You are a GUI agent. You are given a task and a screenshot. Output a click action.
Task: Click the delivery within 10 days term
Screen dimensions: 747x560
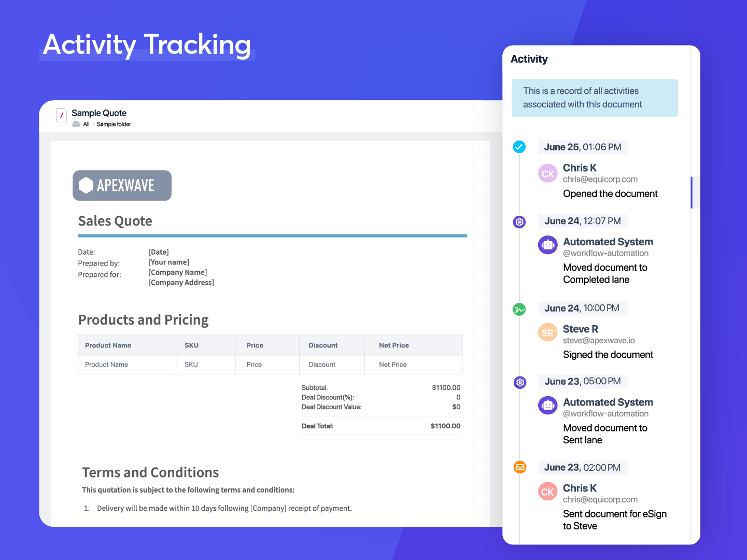point(224,509)
